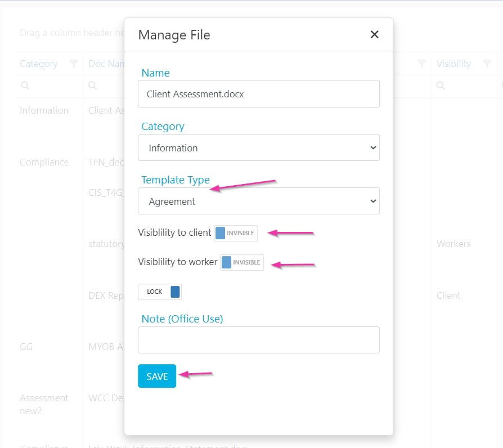The height and width of the screenshot is (448, 503).
Task: Click the Visibility column filter icon
Action: 487,64
